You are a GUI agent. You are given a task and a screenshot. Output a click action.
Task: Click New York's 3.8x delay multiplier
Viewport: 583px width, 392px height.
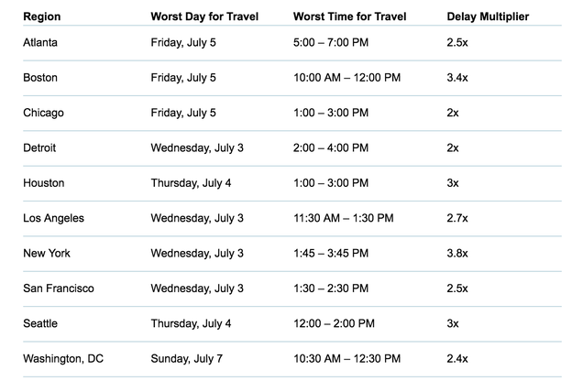pos(457,254)
